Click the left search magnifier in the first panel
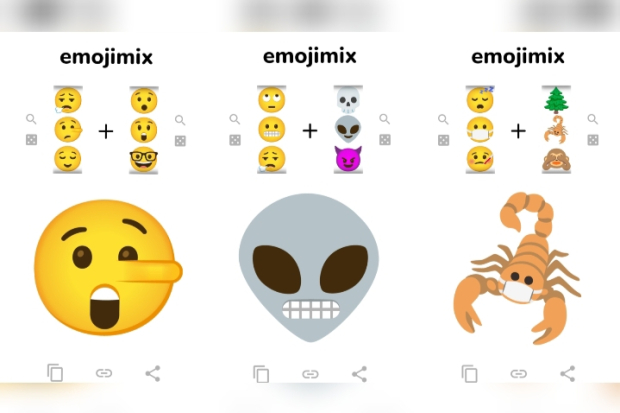This screenshot has height=413, width=620. coord(31,119)
